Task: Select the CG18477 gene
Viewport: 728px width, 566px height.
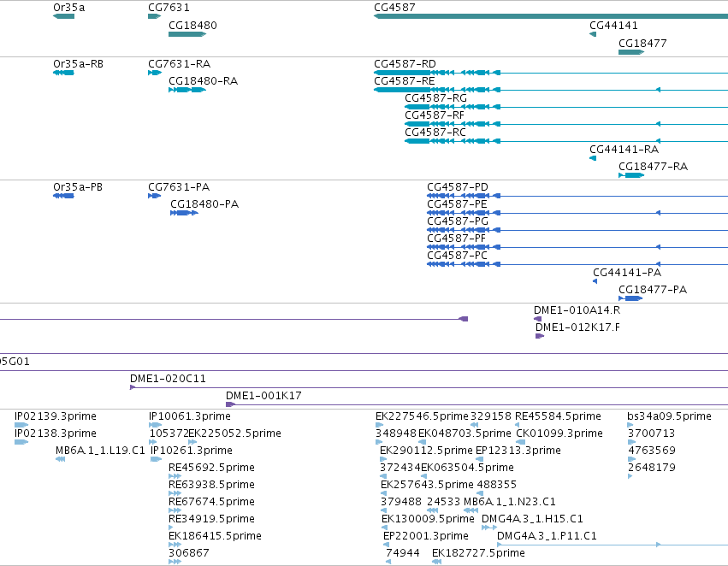Action: 631,52
